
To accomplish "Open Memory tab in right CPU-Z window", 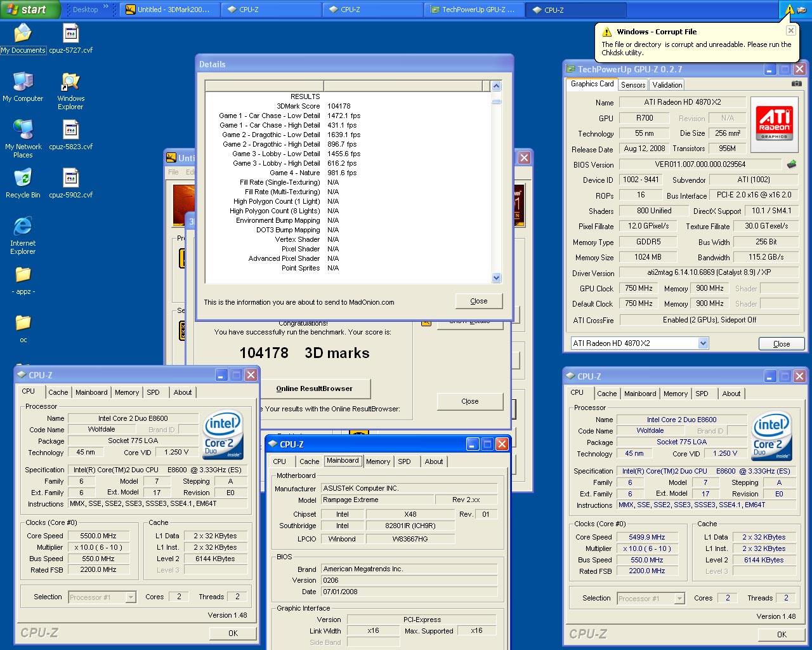I will click(x=676, y=394).
